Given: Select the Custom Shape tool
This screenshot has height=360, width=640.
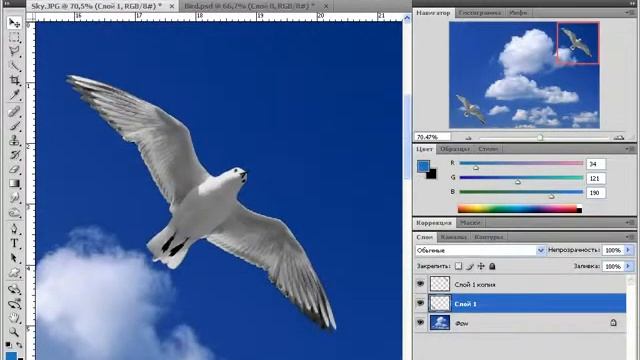Looking at the screenshot, I should tap(14, 273).
